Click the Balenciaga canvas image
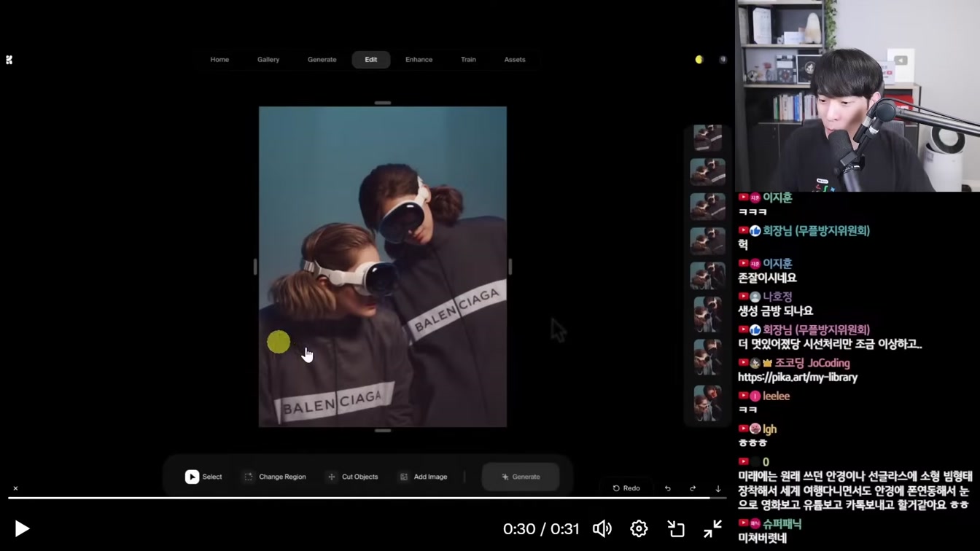980x551 pixels. tap(383, 267)
